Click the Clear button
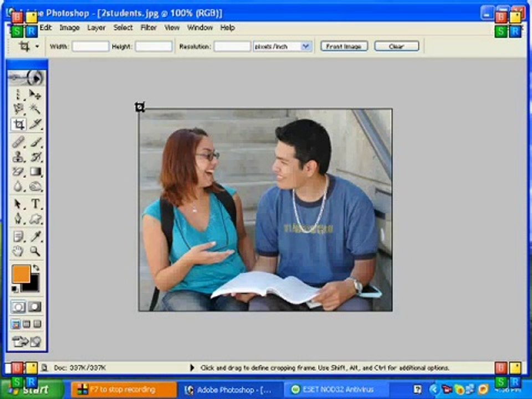 click(x=397, y=46)
